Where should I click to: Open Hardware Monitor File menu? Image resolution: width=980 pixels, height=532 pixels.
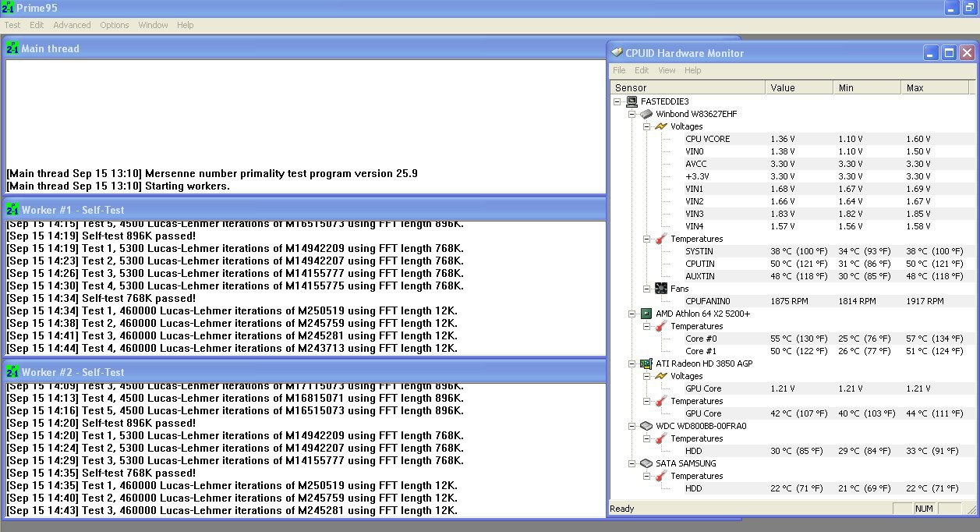tap(619, 70)
